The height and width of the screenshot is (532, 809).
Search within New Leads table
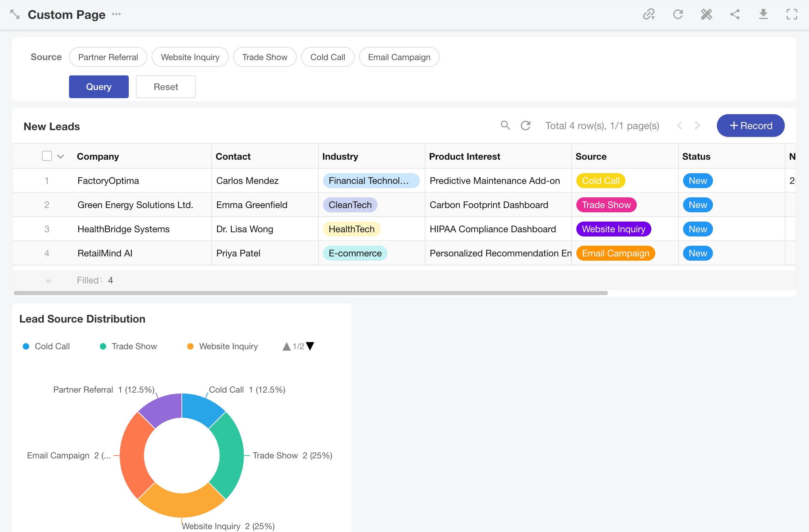click(x=505, y=126)
